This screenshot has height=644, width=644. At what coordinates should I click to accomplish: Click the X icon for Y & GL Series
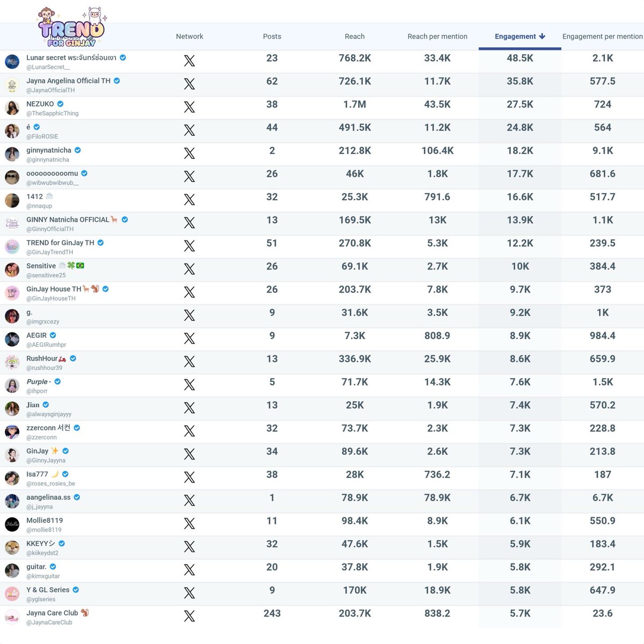point(189,592)
